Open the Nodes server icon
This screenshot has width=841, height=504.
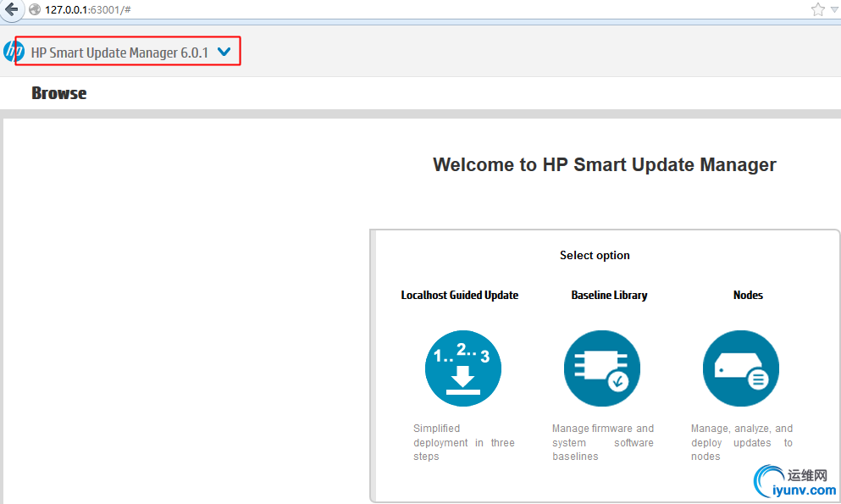pos(740,368)
